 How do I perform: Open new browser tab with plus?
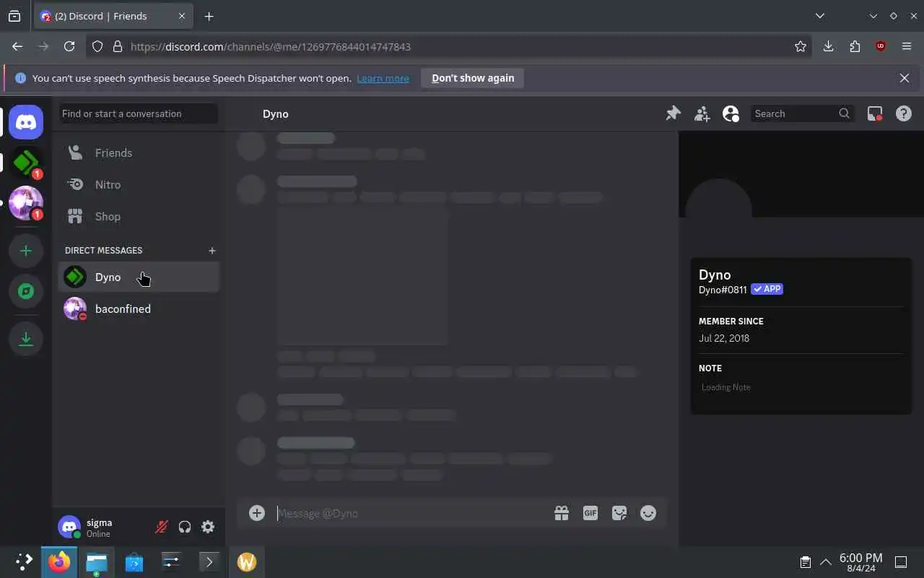point(209,16)
